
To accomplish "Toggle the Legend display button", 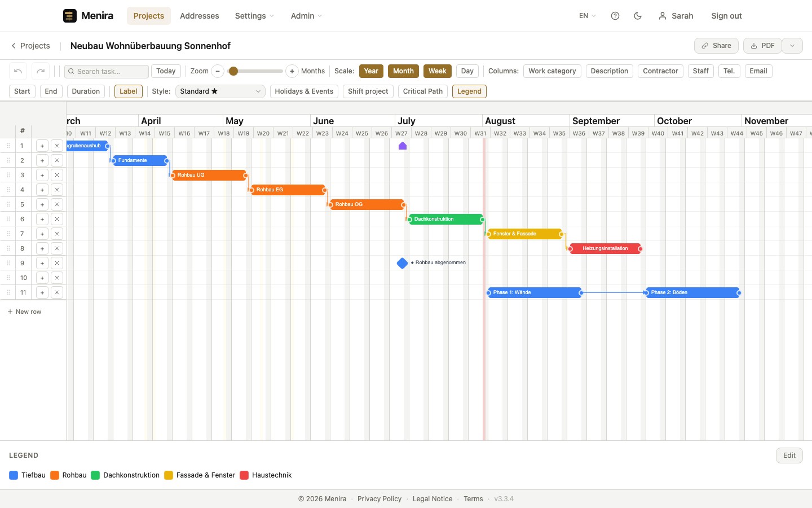I will [469, 91].
